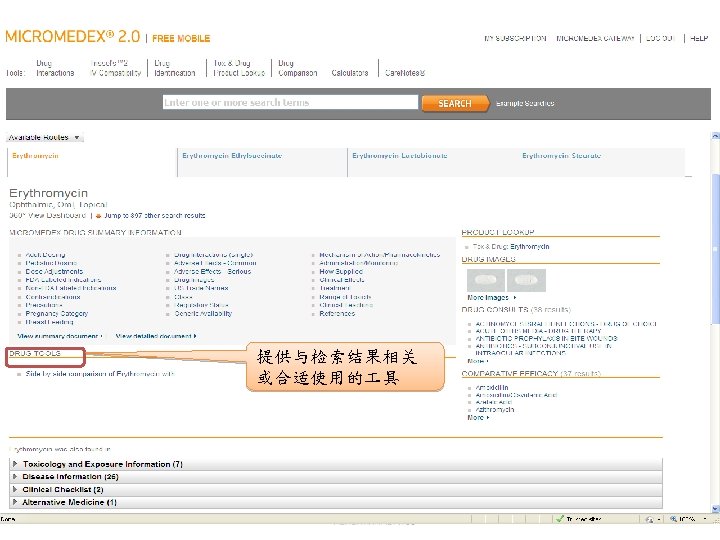Viewport: 720px width, 540px height.
Task: Open More under Comparative Efficacy
Action: click(478, 418)
